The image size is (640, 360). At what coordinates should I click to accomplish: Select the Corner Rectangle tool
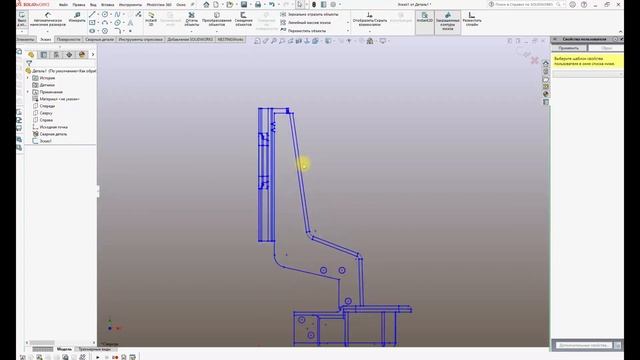pyautogui.click(x=92, y=22)
